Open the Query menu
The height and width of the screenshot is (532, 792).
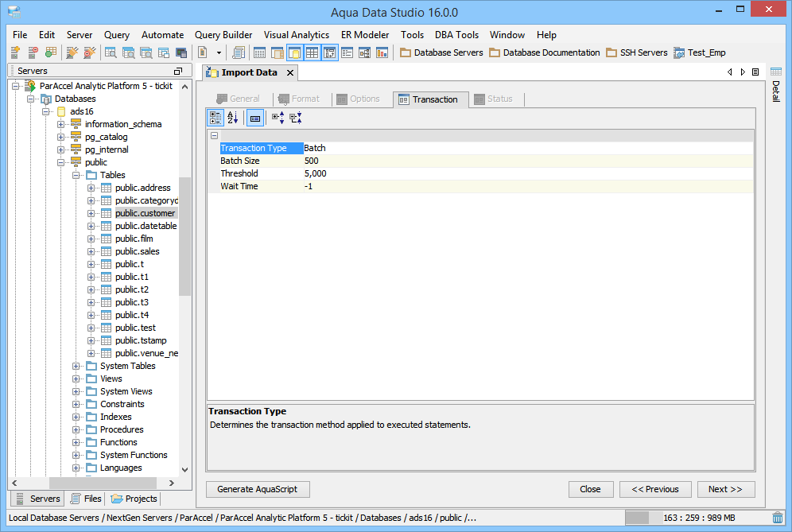coord(117,35)
